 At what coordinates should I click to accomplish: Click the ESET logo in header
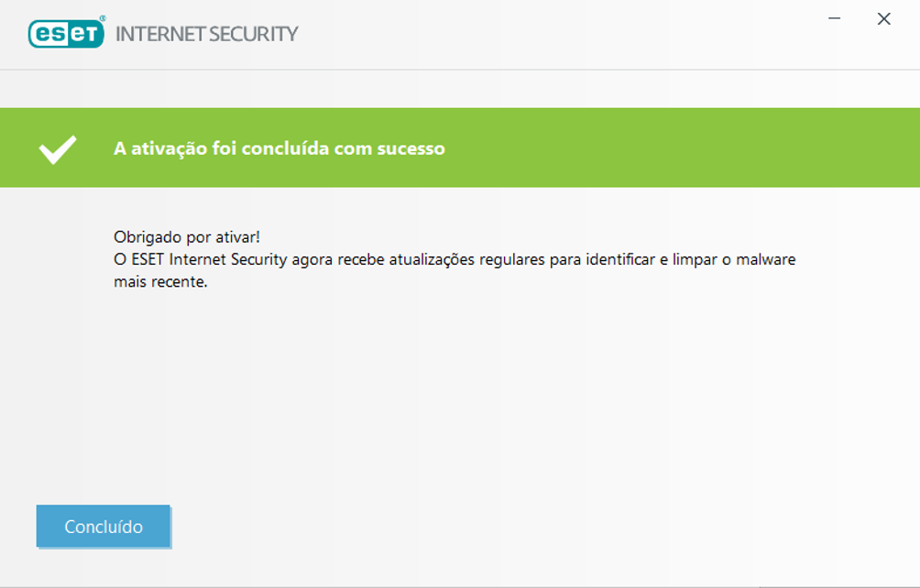[x=66, y=34]
